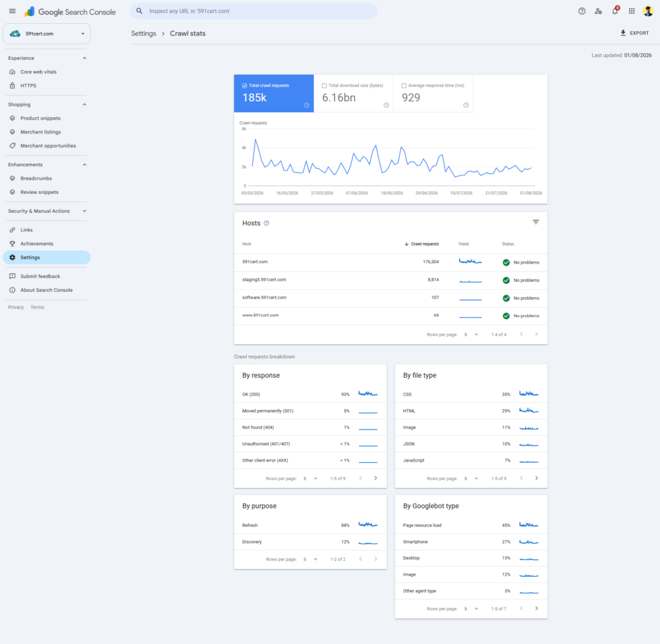Click the Crawl requests sort arrow
Screen dimensions: 660x644
tap(406, 244)
